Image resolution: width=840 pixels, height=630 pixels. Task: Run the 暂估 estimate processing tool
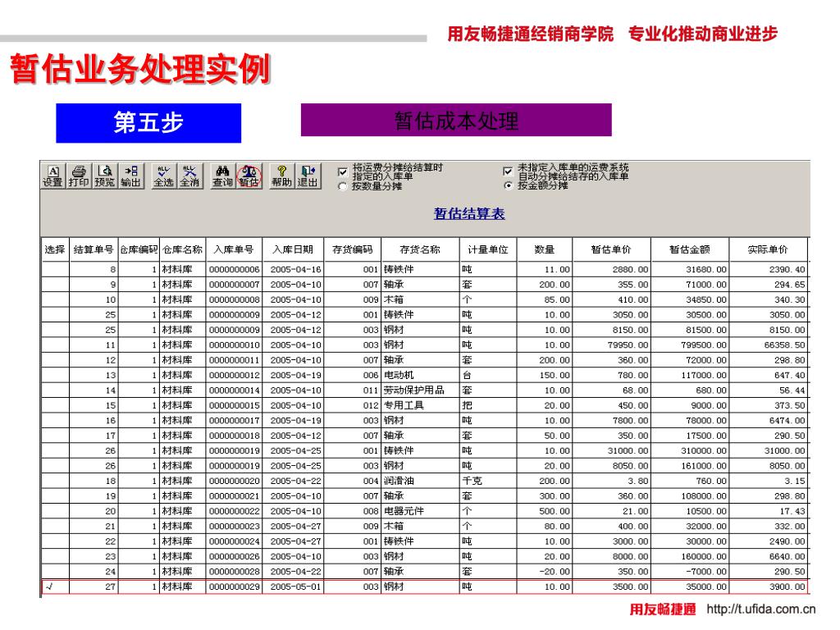(x=249, y=176)
